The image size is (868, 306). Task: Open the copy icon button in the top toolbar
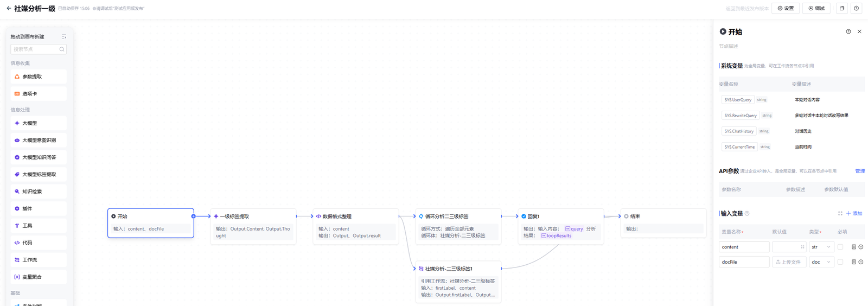pos(841,8)
